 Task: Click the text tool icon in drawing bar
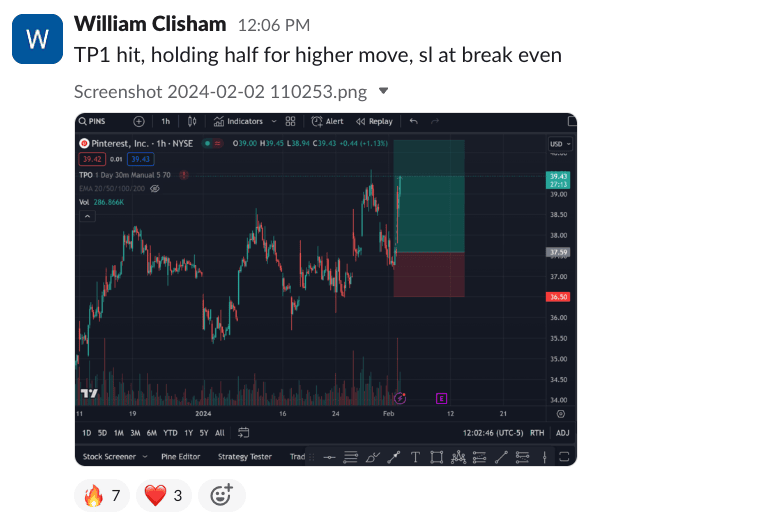point(415,457)
